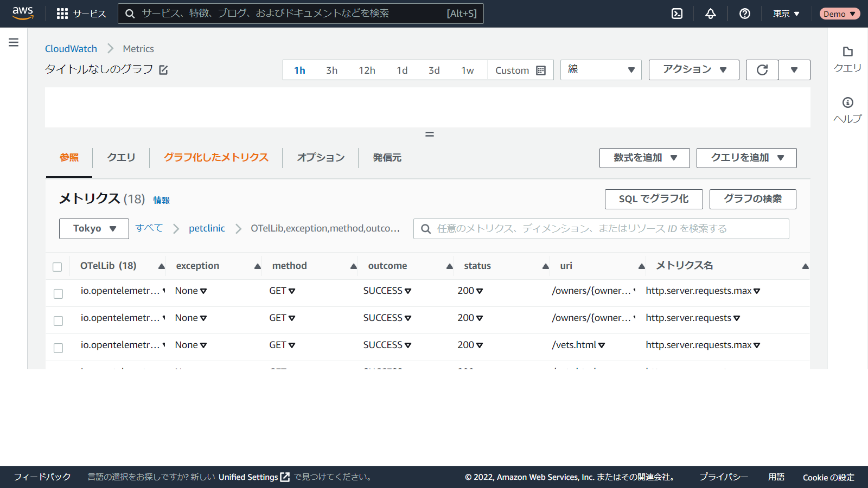The image size is (868, 488).
Task: Switch to the オプション tab
Action: pyautogui.click(x=321, y=158)
